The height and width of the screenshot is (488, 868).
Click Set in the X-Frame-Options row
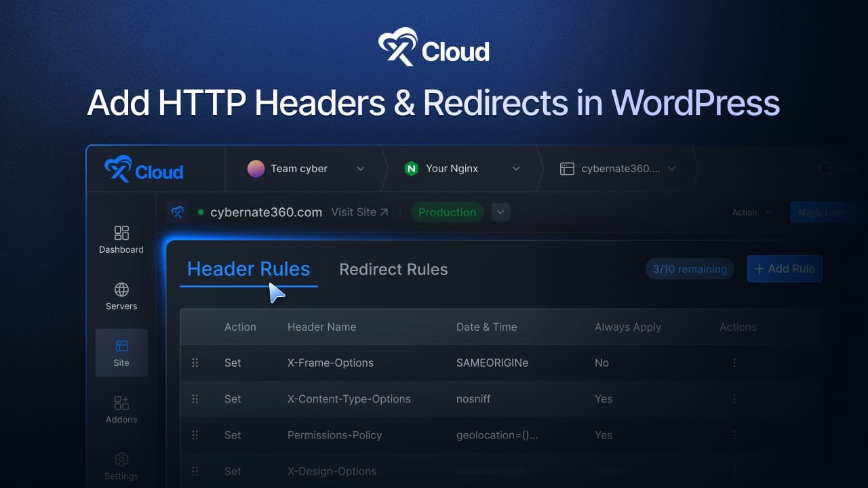click(233, 363)
